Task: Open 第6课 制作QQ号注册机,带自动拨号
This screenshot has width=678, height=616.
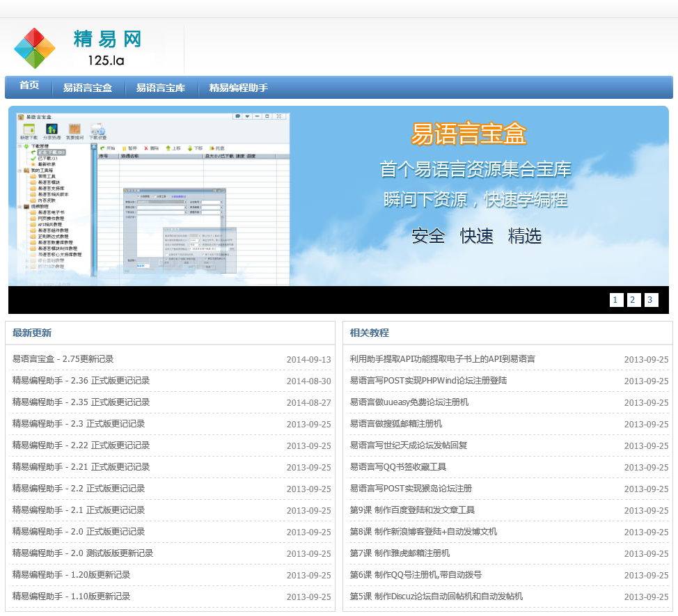Action: pos(416,575)
